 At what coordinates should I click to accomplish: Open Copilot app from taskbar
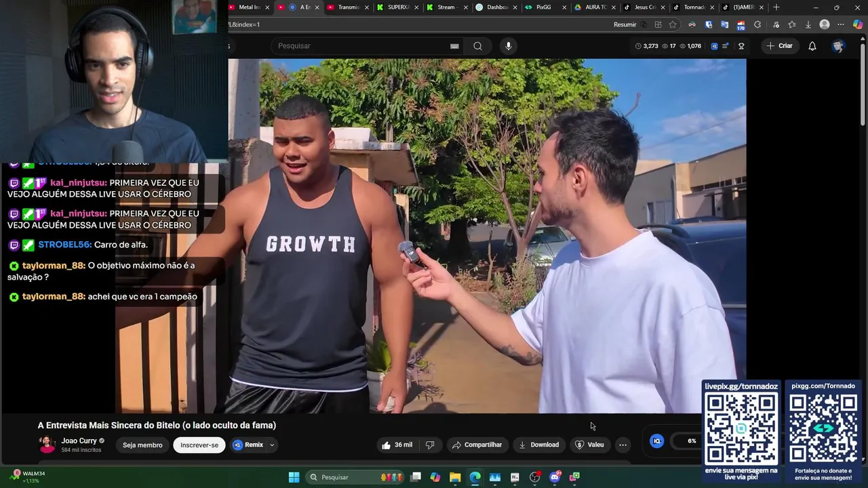pos(435,477)
